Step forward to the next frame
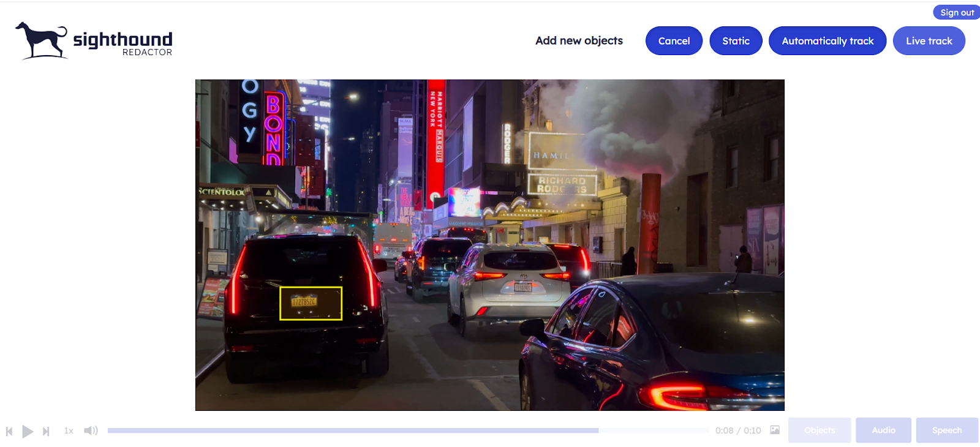Screen dimensions: 980x447 tap(46, 431)
